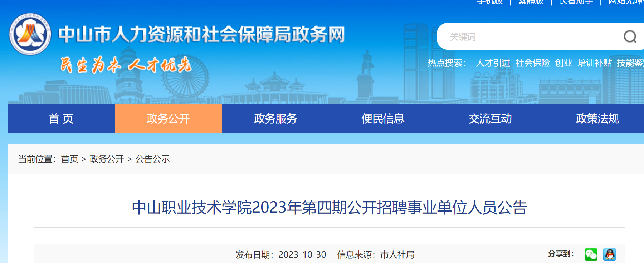The image size is (644, 263).
Task: Click 首页 in the breadcrumb trail
Action: click(x=69, y=159)
